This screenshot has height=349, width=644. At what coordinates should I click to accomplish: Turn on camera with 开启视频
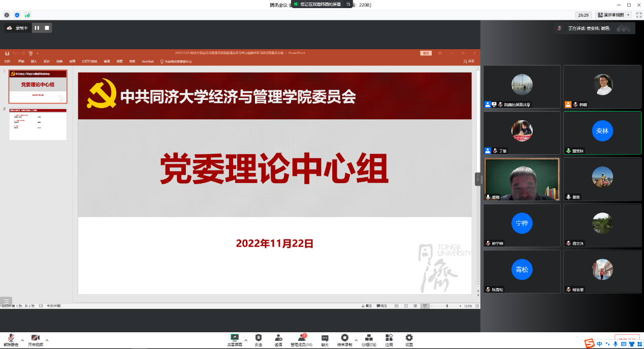[x=35, y=338]
